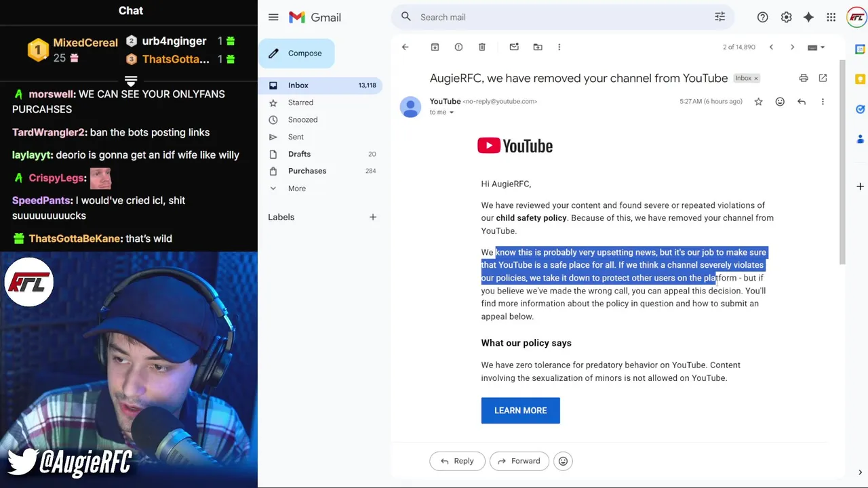Click Forward button at bottom
The width and height of the screenshot is (868, 488).
click(519, 461)
